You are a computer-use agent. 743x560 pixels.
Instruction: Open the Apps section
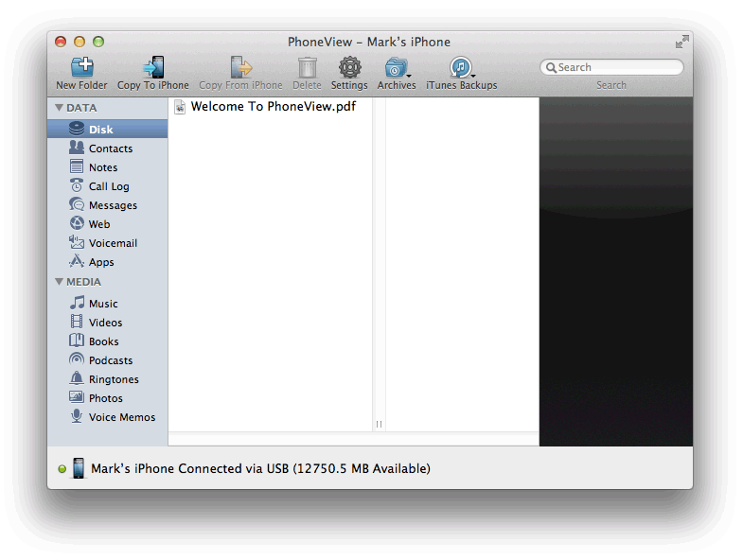pos(101,262)
